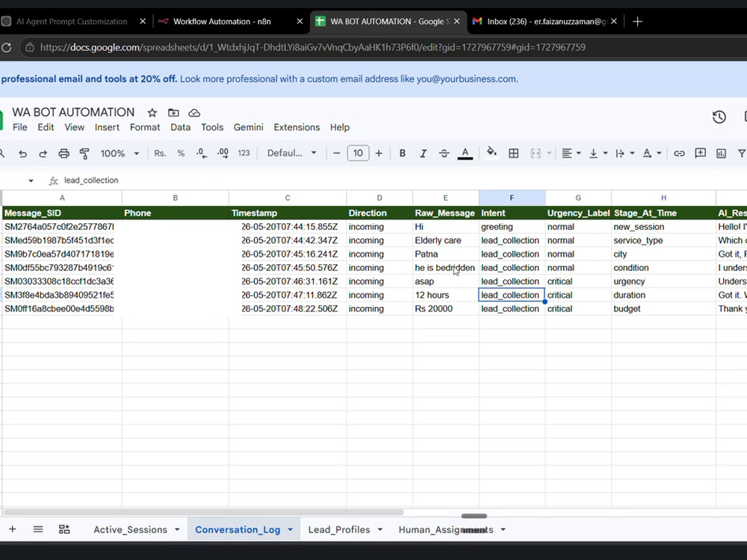The width and height of the screenshot is (747, 560).
Task: Open the File menu
Action: pyautogui.click(x=20, y=127)
